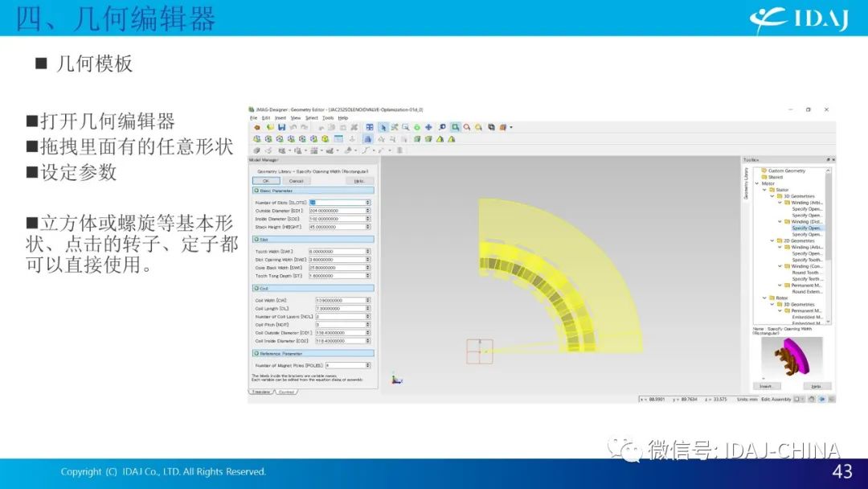Click the Coil Pitch spinner arrows
This screenshot has height=489, width=868.
click(x=367, y=324)
